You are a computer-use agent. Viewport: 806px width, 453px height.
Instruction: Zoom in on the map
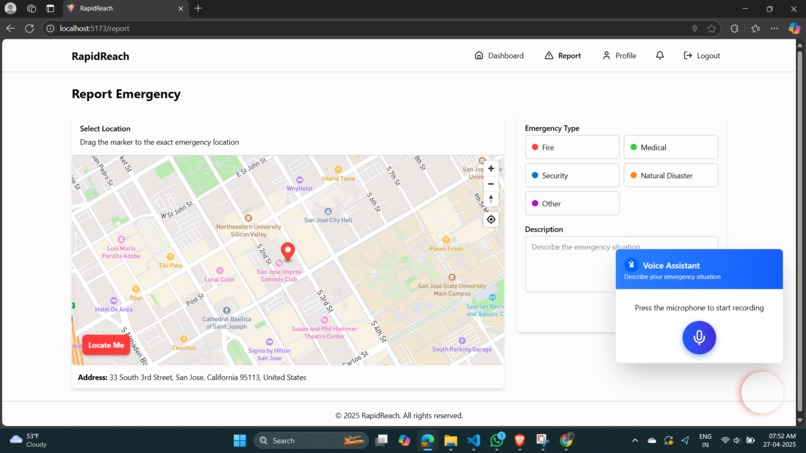click(491, 169)
